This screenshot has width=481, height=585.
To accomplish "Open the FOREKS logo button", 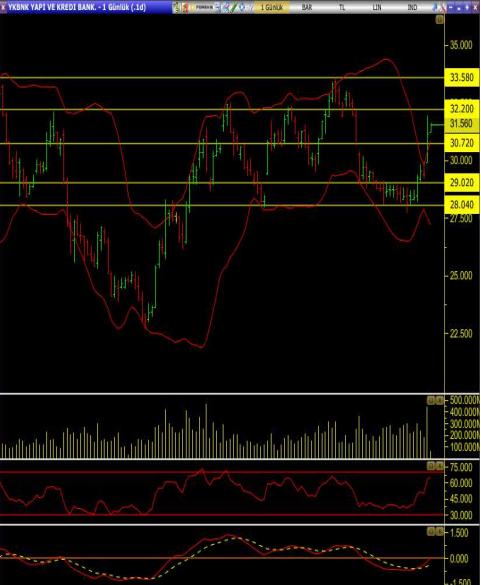I will coord(202,7).
